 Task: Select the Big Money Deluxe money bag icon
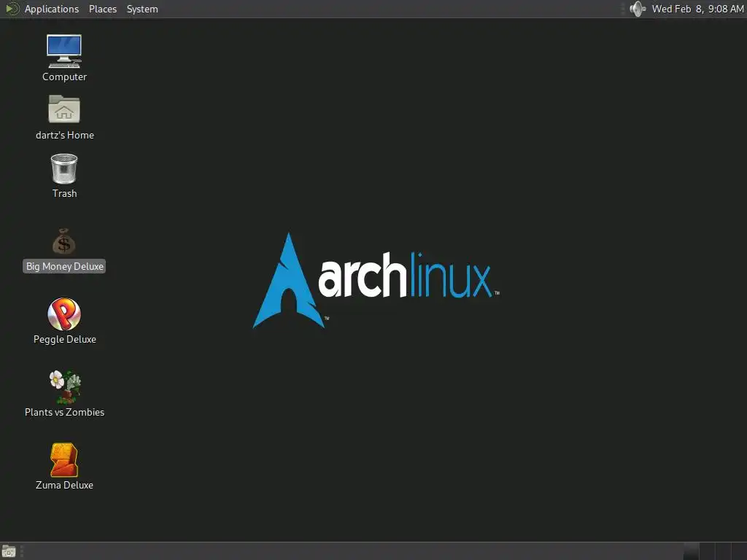(x=64, y=241)
